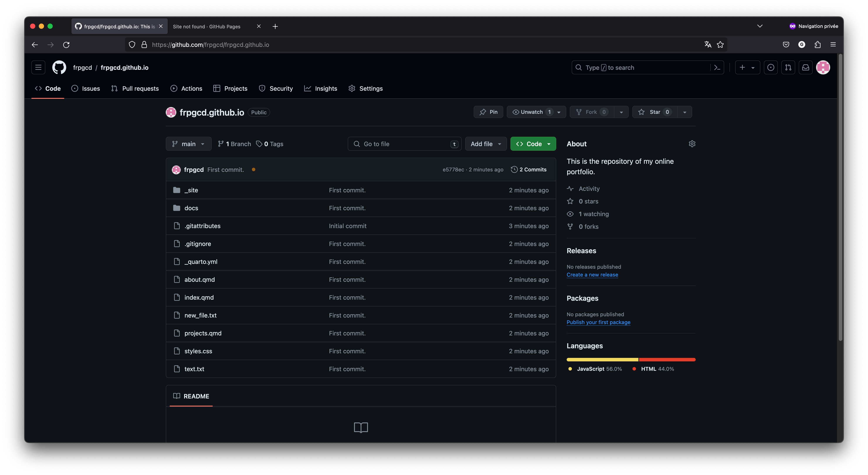Screen dimensions: 868x475
Task: Click browser reload button
Action: [66, 44]
